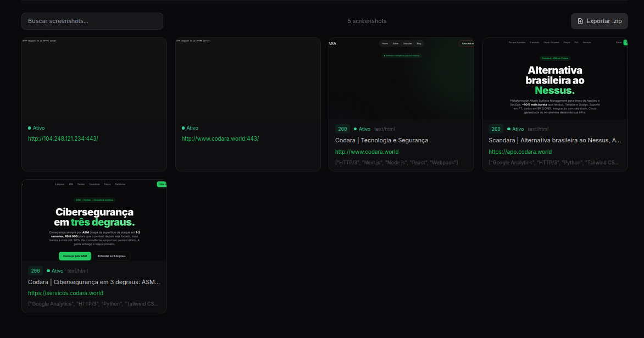
Task: Click Ativo status on Codara Tecnologia card
Action: point(362,129)
